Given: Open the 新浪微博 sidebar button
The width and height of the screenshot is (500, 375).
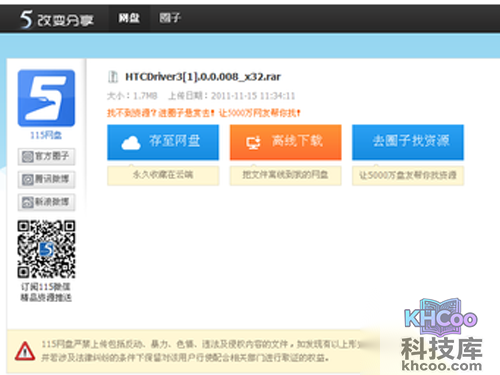Looking at the screenshot, I should click(46, 202).
